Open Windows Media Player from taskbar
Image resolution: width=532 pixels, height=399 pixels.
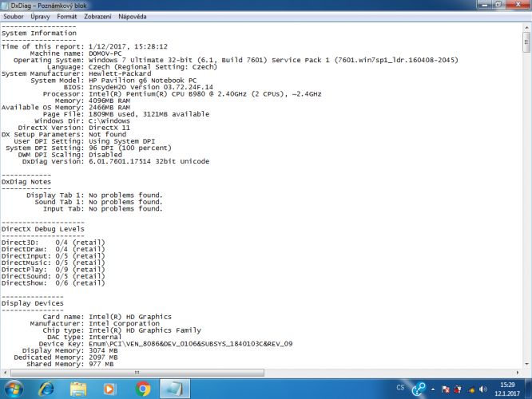[x=109, y=389]
